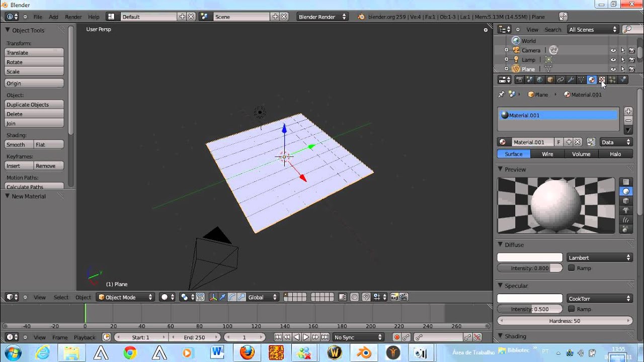This screenshot has width=644, height=362.
Task: Enable the Specular Ramp checkbox
Action: tap(571, 309)
